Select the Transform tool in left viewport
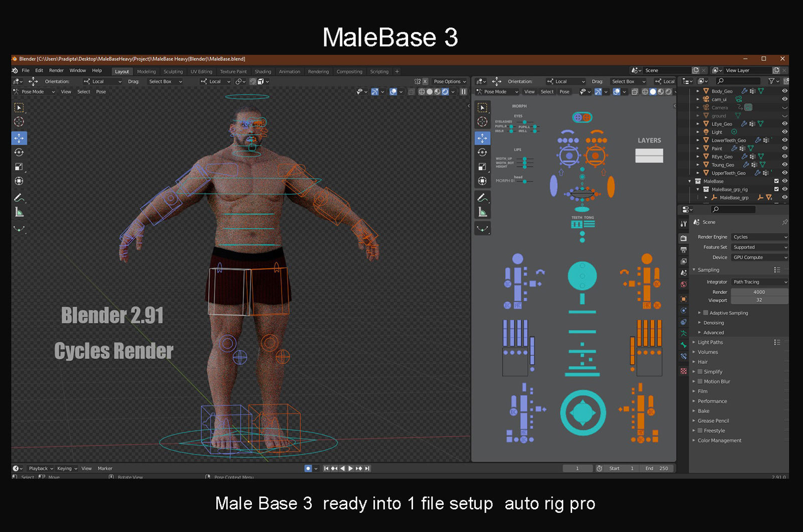803x532 pixels. (x=19, y=181)
